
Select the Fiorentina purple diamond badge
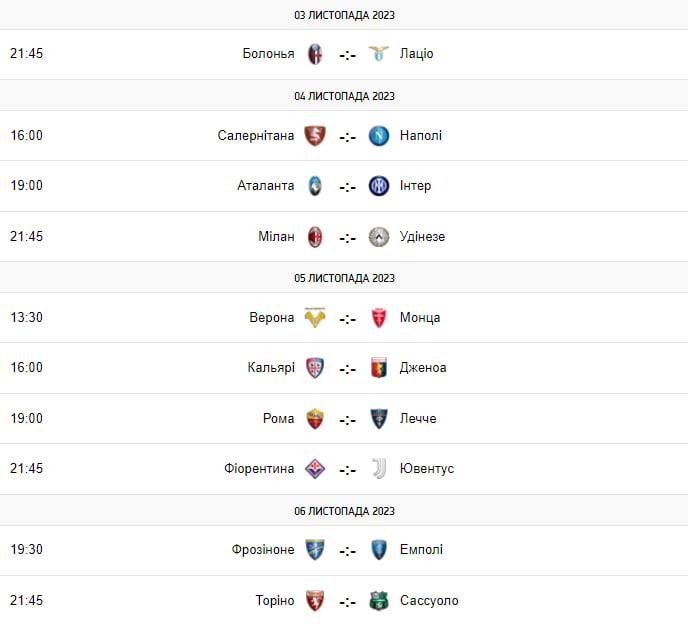(x=315, y=469)
